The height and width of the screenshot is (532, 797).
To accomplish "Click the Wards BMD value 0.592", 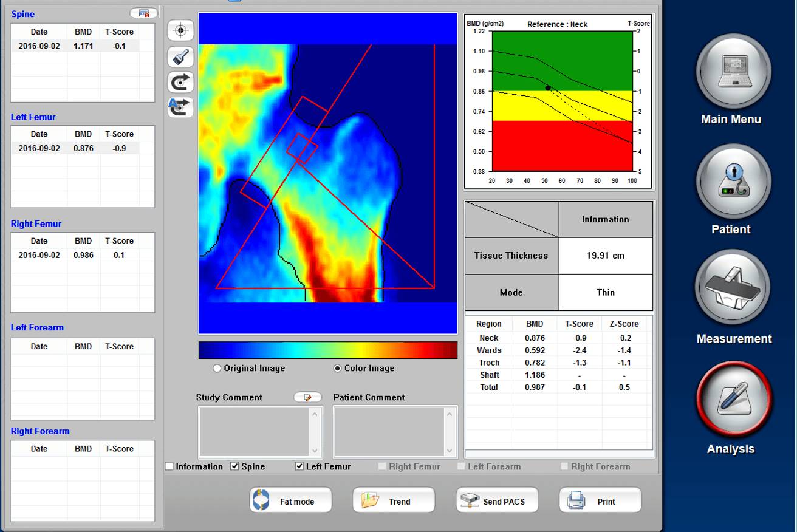I will point(535,350).
